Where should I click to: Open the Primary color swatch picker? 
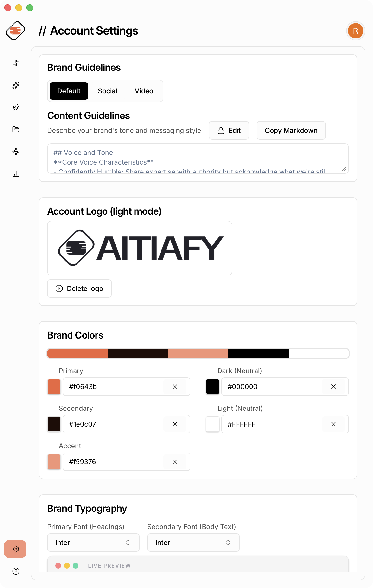click(54, 387)
